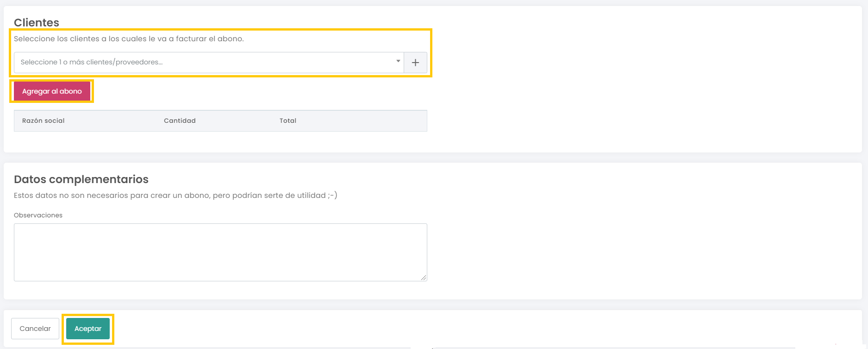Click the 'Agregar al abono' button
This screenshot has height=349, width=868.
click(52, 91)
